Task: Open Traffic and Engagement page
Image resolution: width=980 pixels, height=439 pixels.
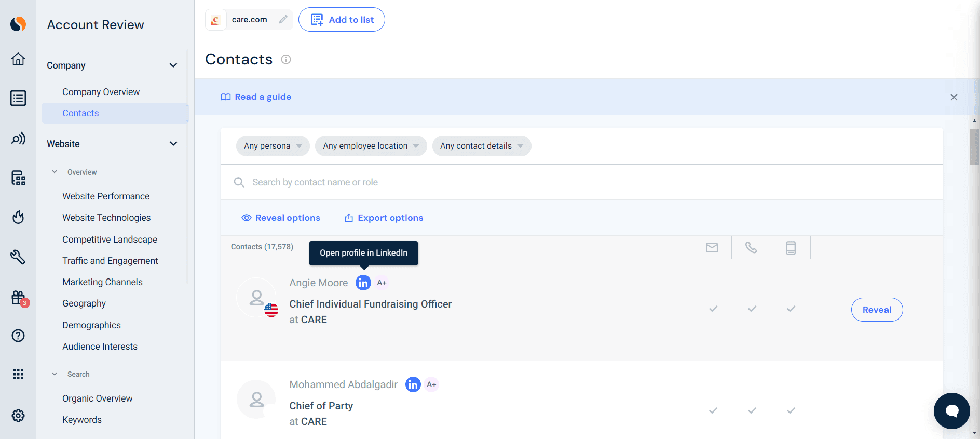Action: (x=110, y=261)
